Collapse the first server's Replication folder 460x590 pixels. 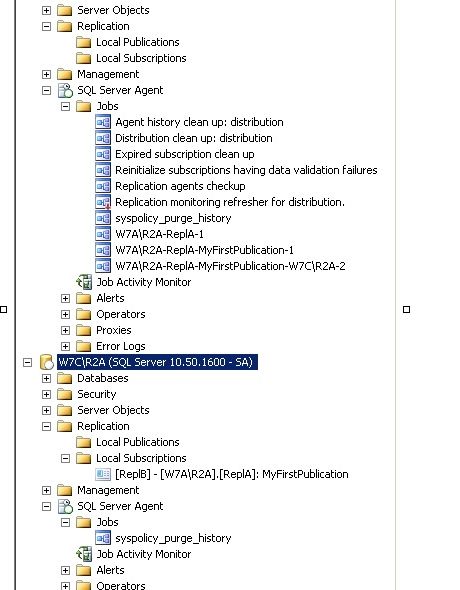[46, 26]
